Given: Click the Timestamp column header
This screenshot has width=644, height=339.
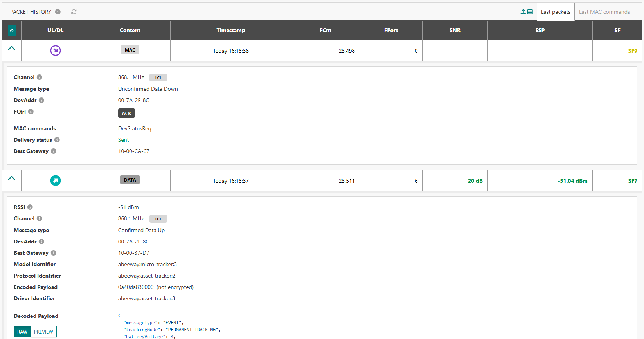Looking at the screenshot, I should pos(231,30).
